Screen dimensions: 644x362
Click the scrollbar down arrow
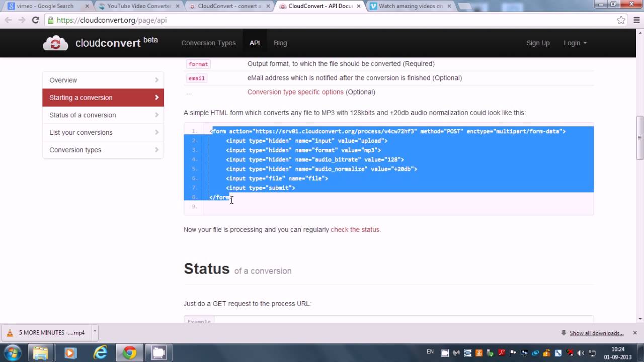pyautogui.click(x=640, y=319)
